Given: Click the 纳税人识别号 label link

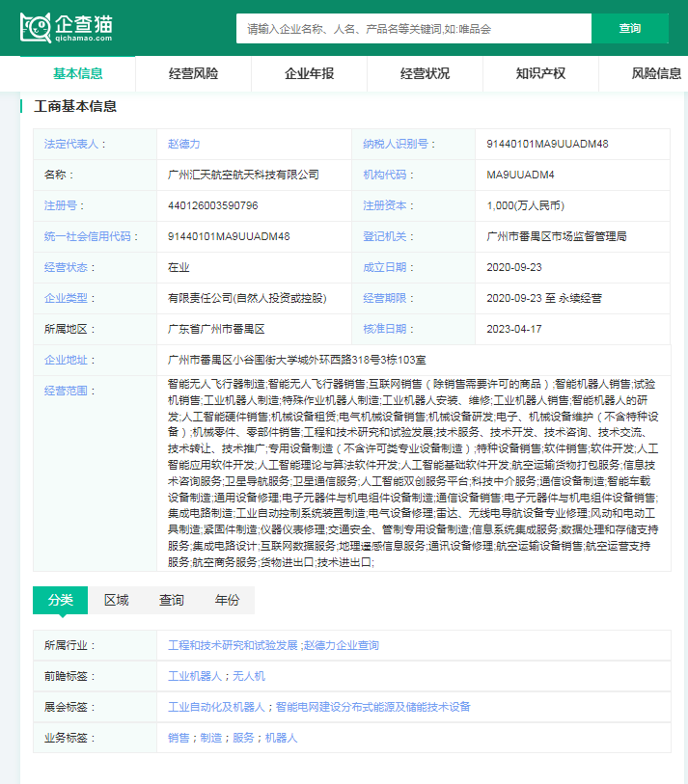Looking at the screenshot, I should pos(396,144).
